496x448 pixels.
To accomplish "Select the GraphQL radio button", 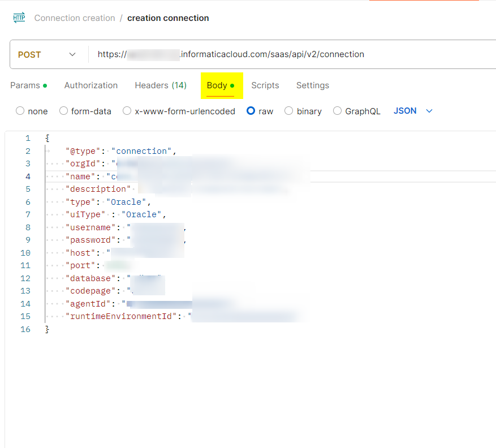I will [337, 111].
